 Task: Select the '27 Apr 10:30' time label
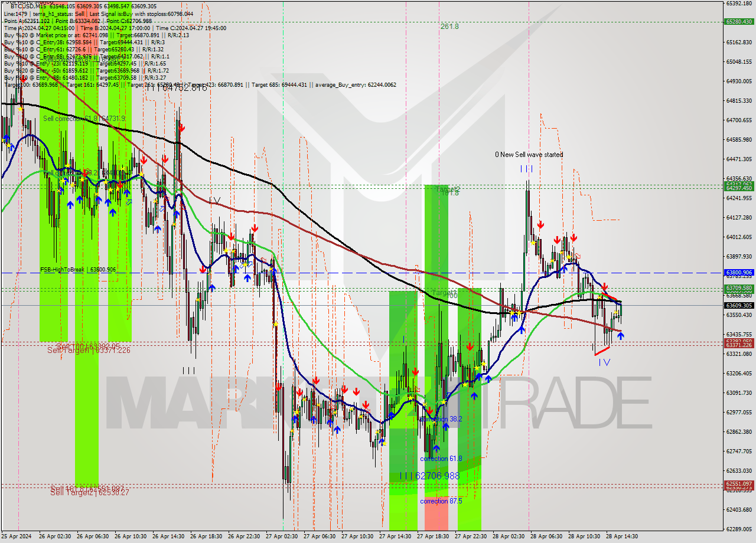click(x=358, y=537)
